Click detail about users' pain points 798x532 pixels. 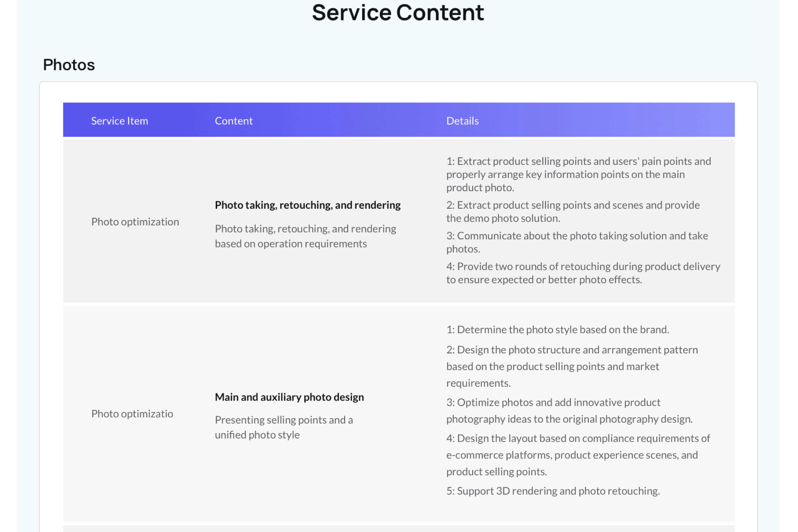click(579, 174)
